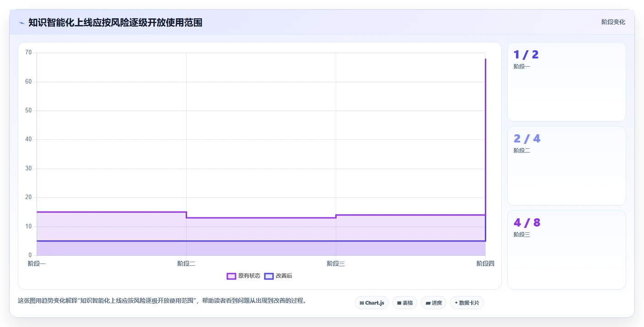Click the 原有状态 legend label
Image resolution: width=644 pixels, height=327 pixels.
249,276
